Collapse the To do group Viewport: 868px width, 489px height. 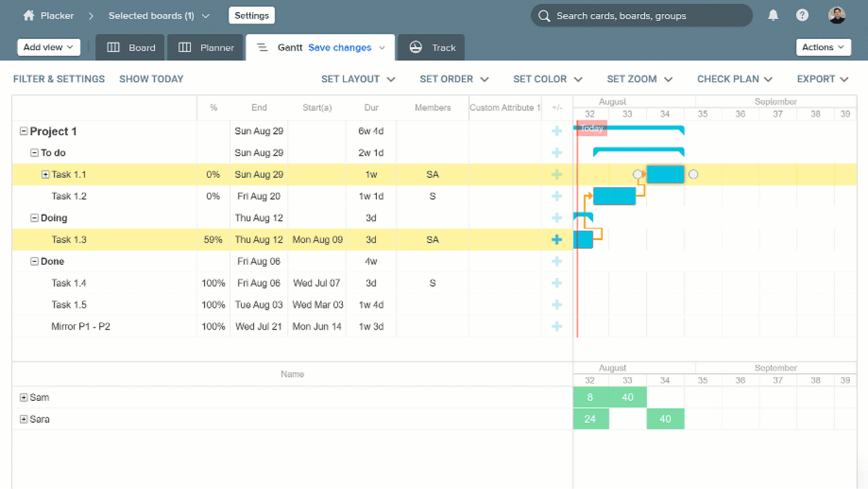(35, 153)
